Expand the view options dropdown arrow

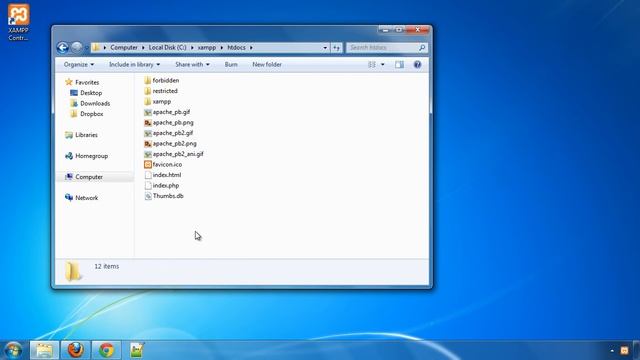[x=382, y=64]
